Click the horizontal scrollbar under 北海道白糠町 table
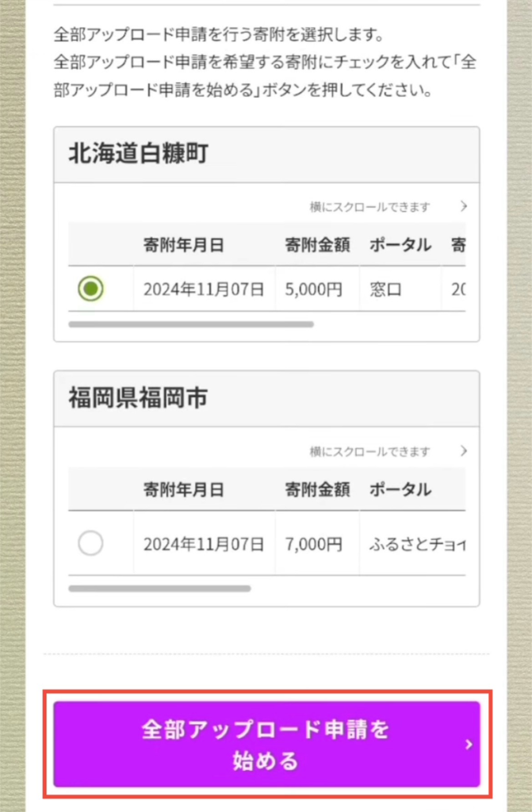The width and height of the screenshot is (532, 812). click(191, 324)
